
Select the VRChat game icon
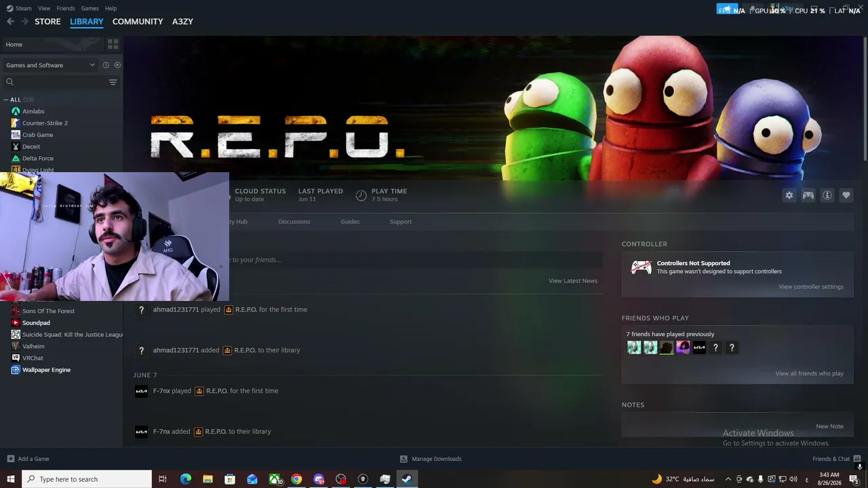16,358
